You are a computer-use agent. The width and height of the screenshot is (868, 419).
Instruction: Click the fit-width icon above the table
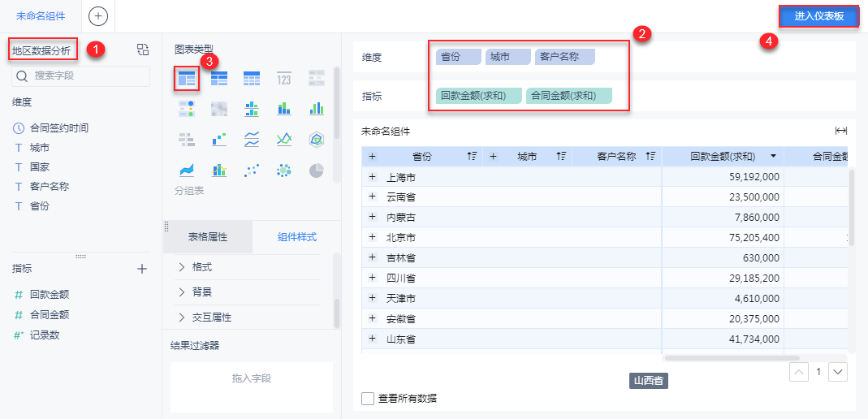point(841,131)
